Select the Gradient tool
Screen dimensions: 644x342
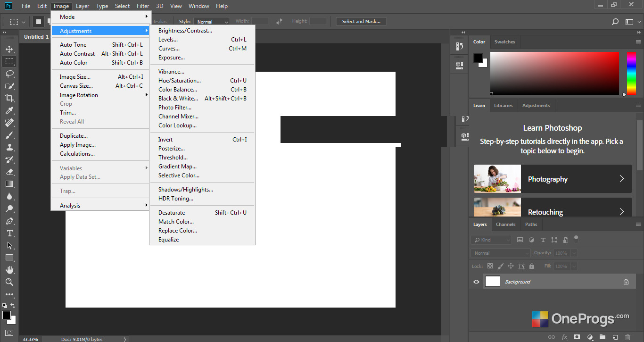click(x=9, y=184)
